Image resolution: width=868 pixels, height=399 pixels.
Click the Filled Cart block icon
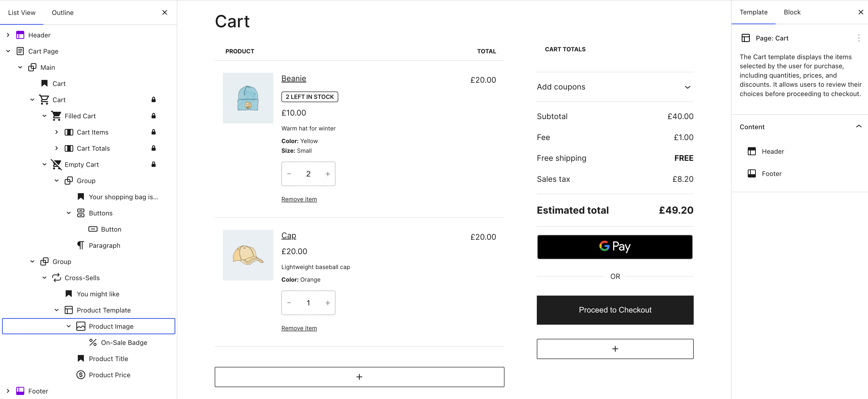(x=56, y=116)
